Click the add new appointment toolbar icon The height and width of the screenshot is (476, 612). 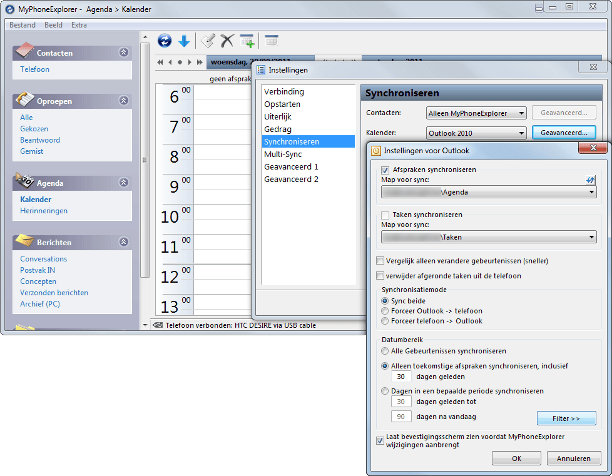tap(247, 41)
